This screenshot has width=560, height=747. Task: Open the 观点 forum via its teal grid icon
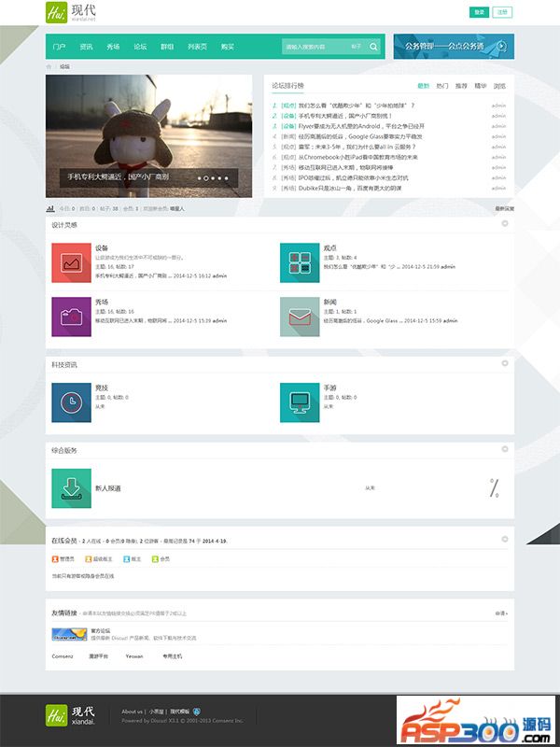pos(300,262)
